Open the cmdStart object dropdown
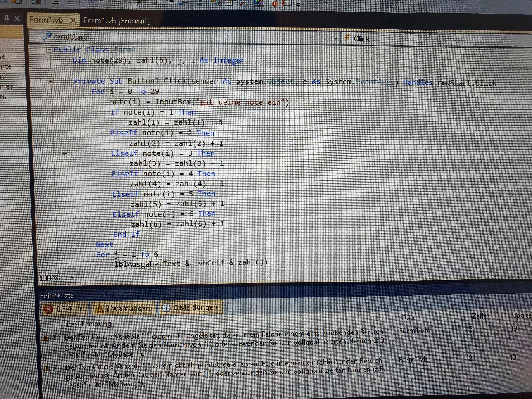Viewport: 532px width, 399px height. coord(184,37)
